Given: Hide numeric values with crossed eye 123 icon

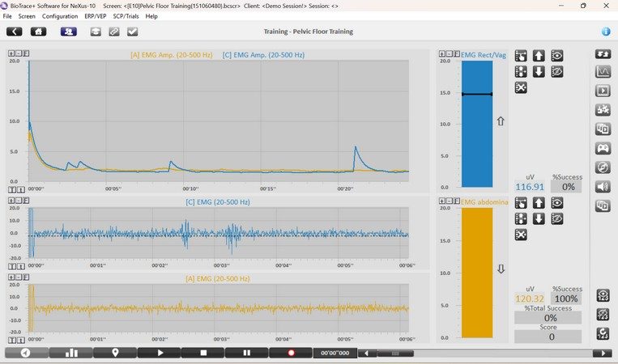Looking at the screenshot, I should (x=603, y=315).
